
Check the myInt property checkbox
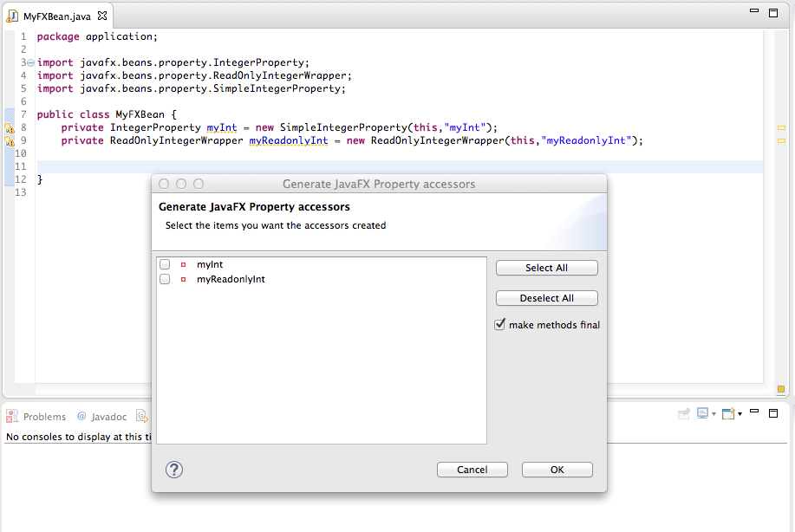pos(165,264)
